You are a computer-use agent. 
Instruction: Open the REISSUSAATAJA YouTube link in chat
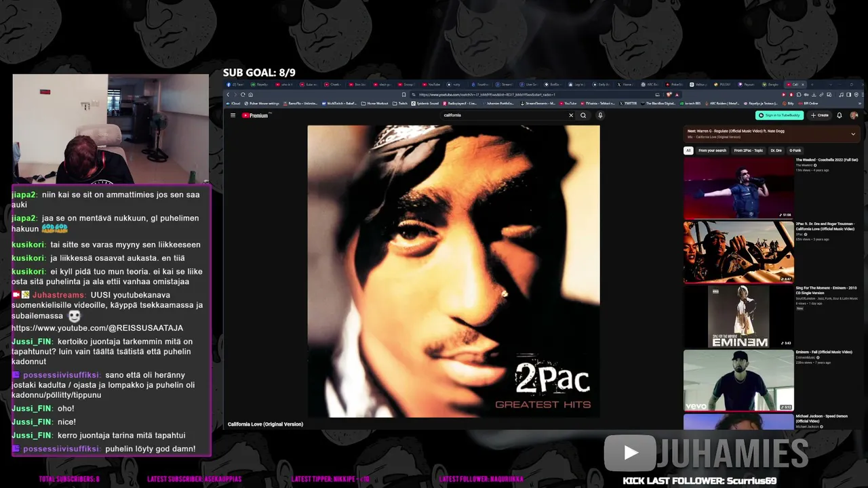click(97, 328)
